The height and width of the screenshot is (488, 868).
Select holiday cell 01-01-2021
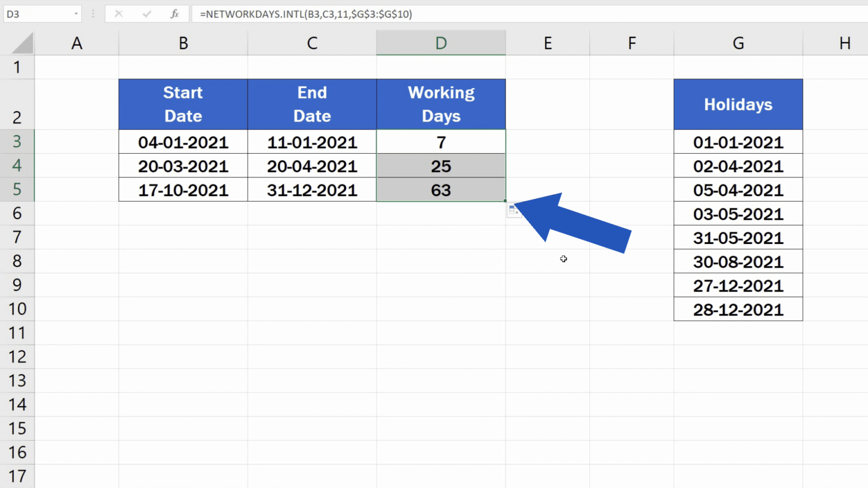(x=738, y=142)
